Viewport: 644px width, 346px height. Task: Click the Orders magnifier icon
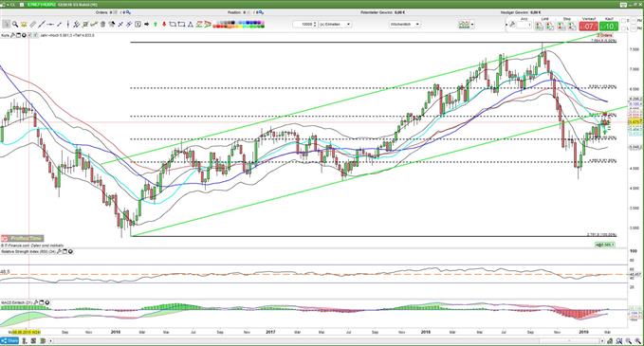point(128,12)
